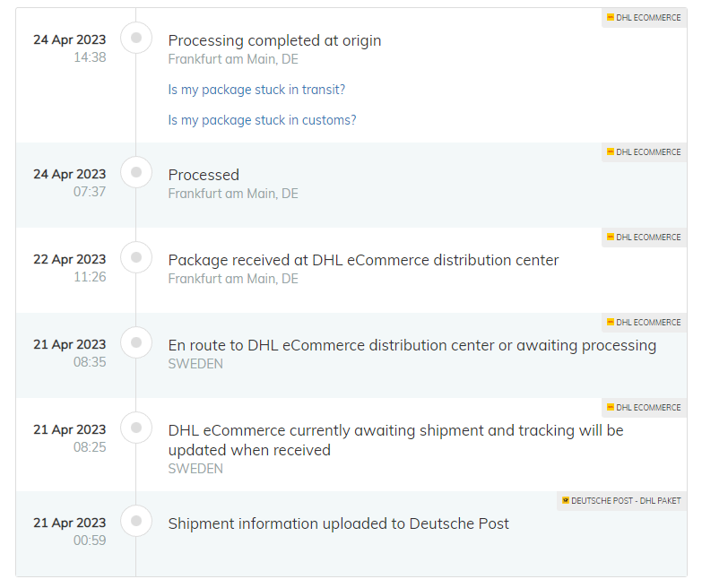This screenshot has width=702, height=588.
Task: Click 'Package received at DHL eCommerce distribution center'
Action: click(363, 260)
